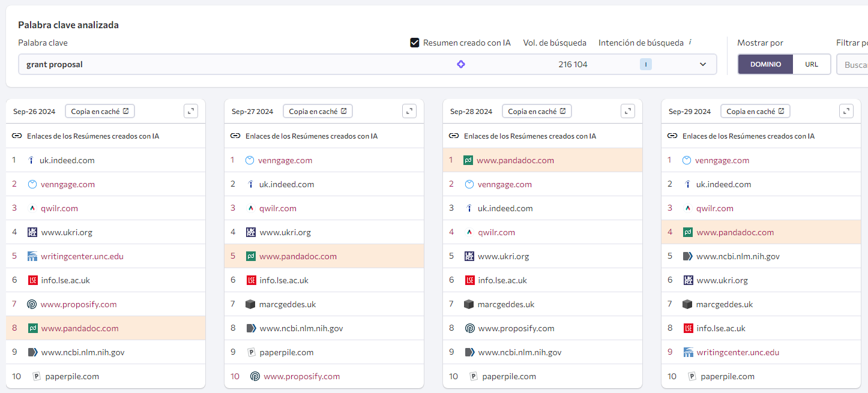The width and height of the screenshot is (868, 393).
Task: Click search volume value 216 104
Action: tap(573, 64)
